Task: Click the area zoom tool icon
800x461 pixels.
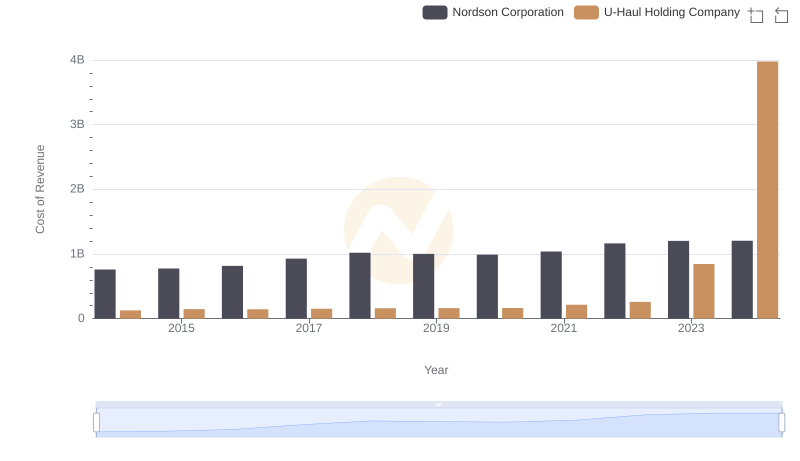Action: point(756,15)
